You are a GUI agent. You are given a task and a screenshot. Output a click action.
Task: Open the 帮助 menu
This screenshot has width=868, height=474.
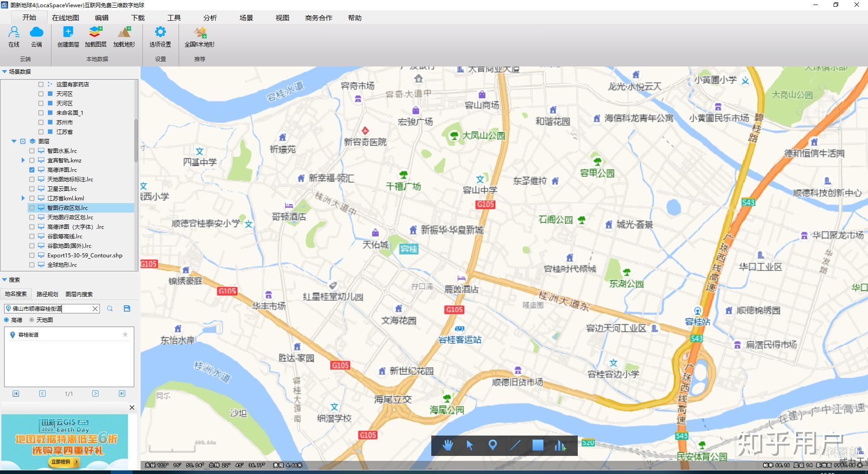[355, 18]
